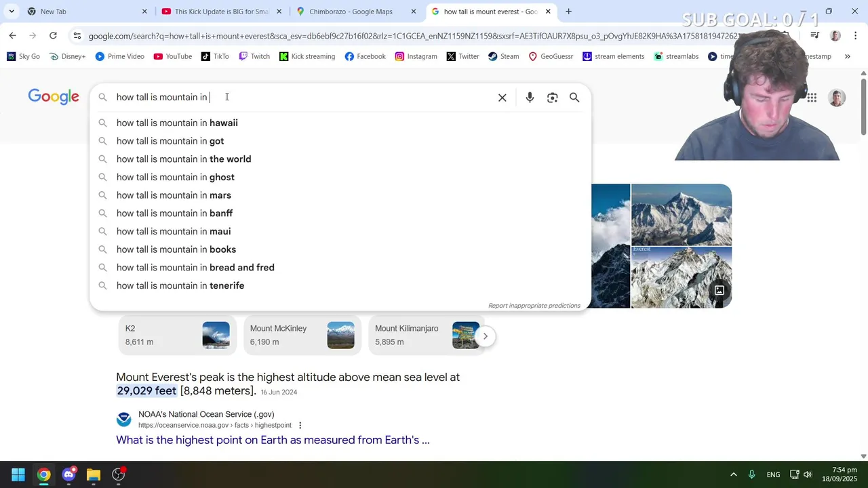This screenshot has height=488, width=868.
Task: Open Facebook bookmark
Action: (x=366, y=56)
